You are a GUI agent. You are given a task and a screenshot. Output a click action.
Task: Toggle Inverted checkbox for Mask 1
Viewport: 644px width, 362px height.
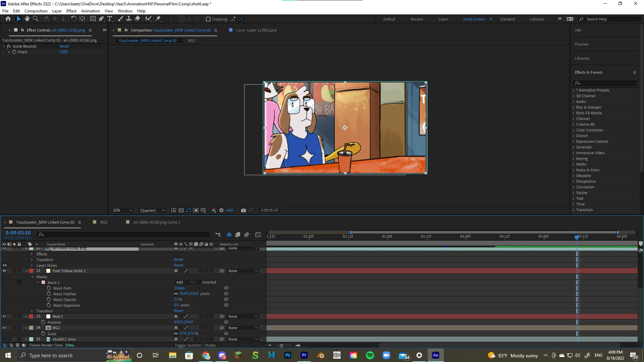[199, 282]
